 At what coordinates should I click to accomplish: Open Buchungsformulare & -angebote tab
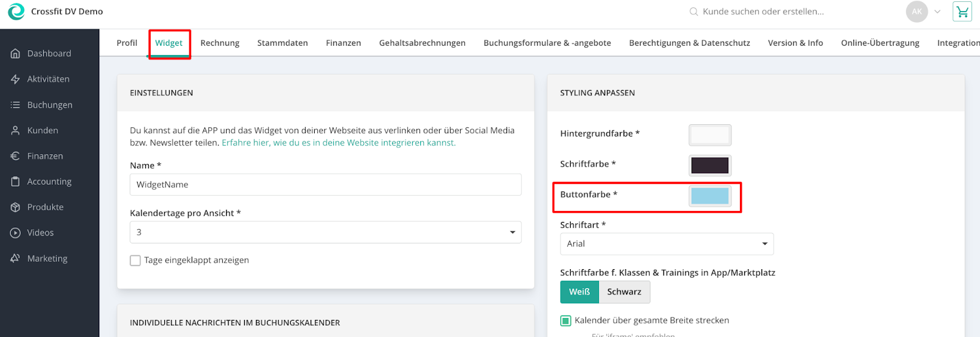point(547,43)
